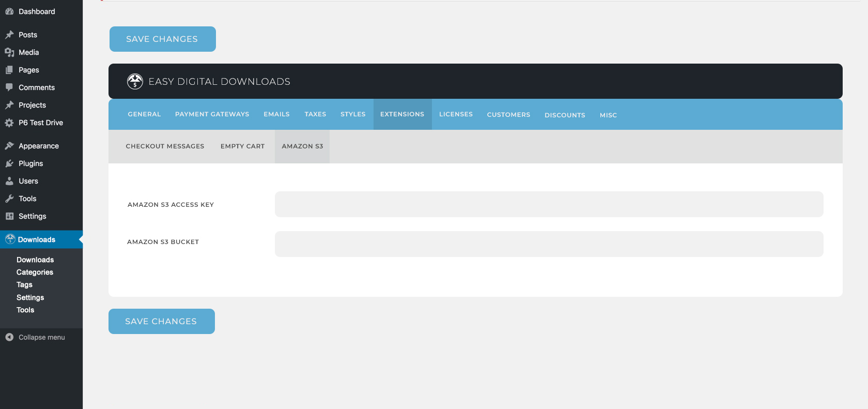Click the Plugins plug icon
This screenshot has width=868, height=409.
tap(9, 163)
